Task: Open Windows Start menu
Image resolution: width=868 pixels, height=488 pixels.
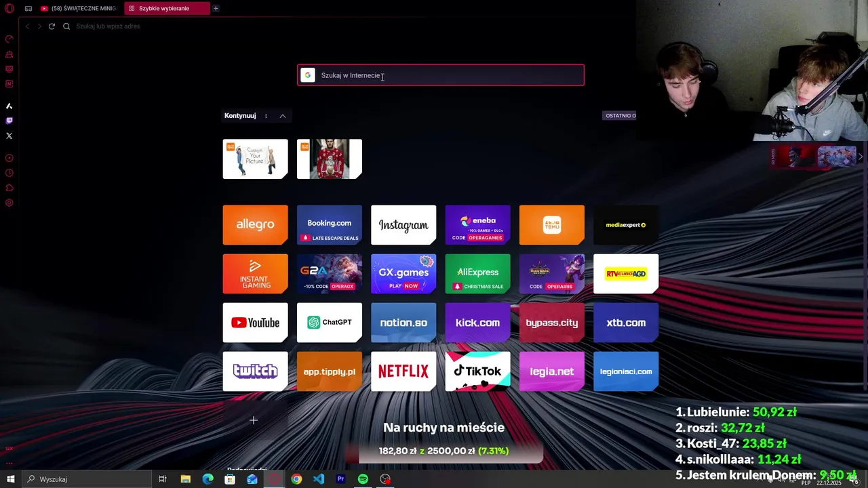Action: (x=10, y=479)
